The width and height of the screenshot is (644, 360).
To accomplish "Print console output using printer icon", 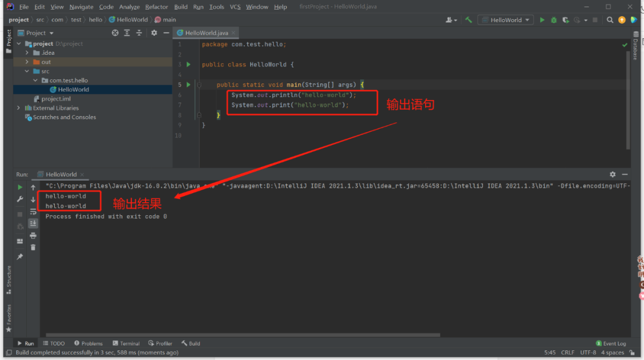I will tap(33, 235).
